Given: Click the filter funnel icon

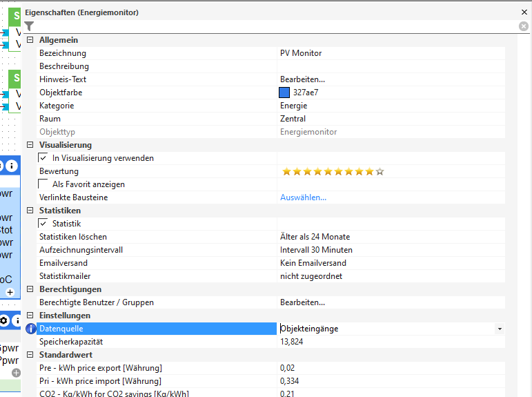Looking at the screenshot, I should [29, 26].
